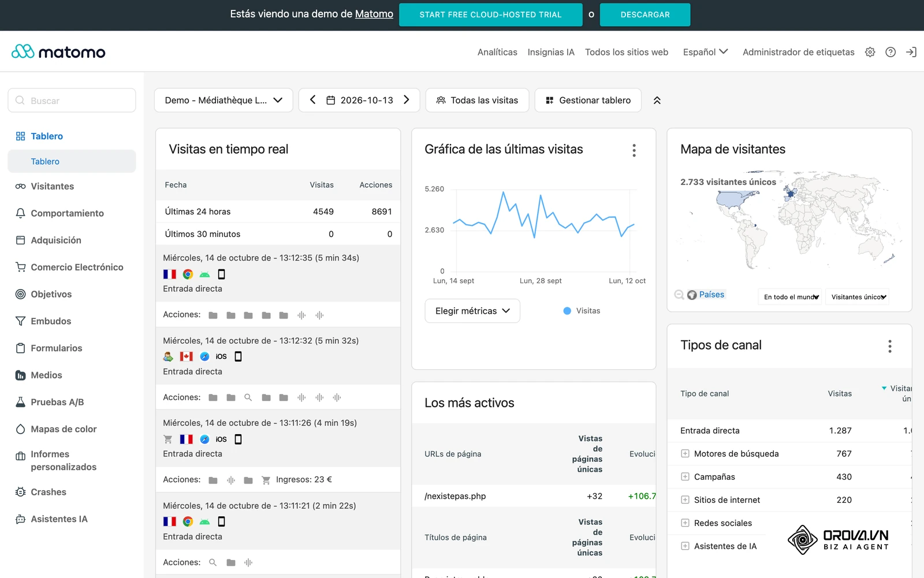Screen dimensions: 924x578
Task: Open the 2026-10-13 date picker
Action: 360,100
